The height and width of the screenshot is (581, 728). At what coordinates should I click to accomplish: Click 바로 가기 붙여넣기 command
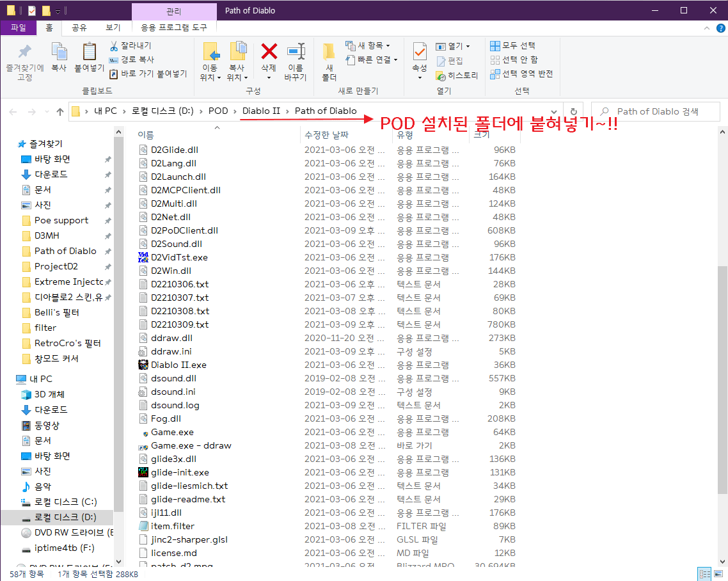[x=148, y=74]
